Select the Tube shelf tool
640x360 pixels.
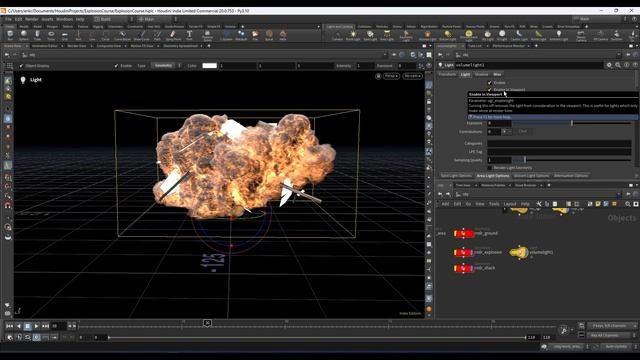[x=37, y=35]
